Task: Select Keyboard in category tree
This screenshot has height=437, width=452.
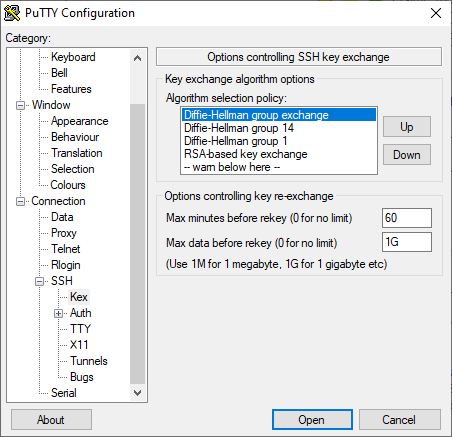Action: point(73,57)
